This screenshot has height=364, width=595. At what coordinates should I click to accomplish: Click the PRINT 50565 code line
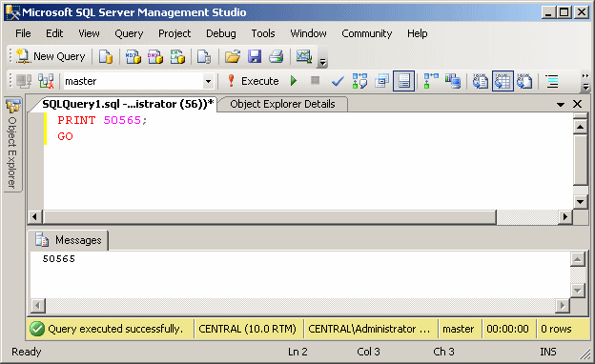pyautogui.click(x=102, y=120)
